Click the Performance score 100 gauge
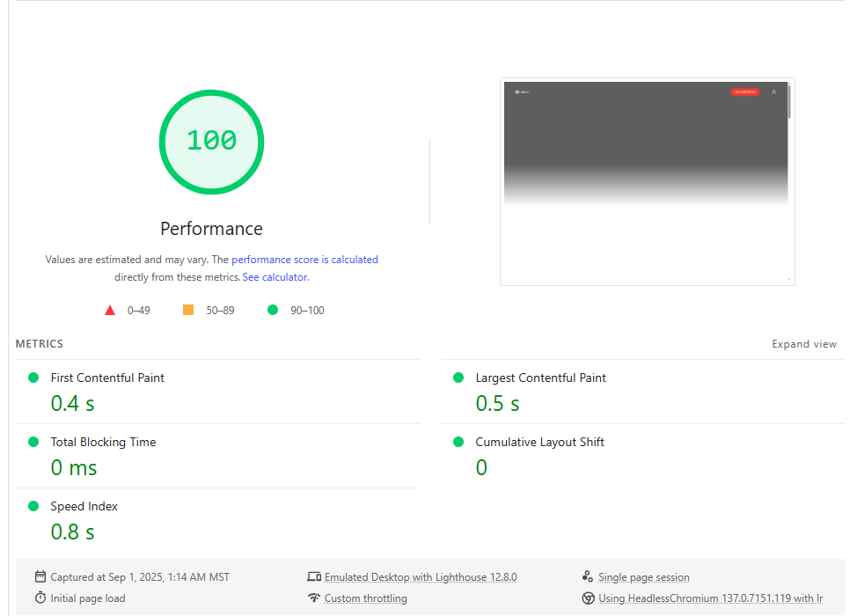 pyautogui.click(x=211, y=141)
